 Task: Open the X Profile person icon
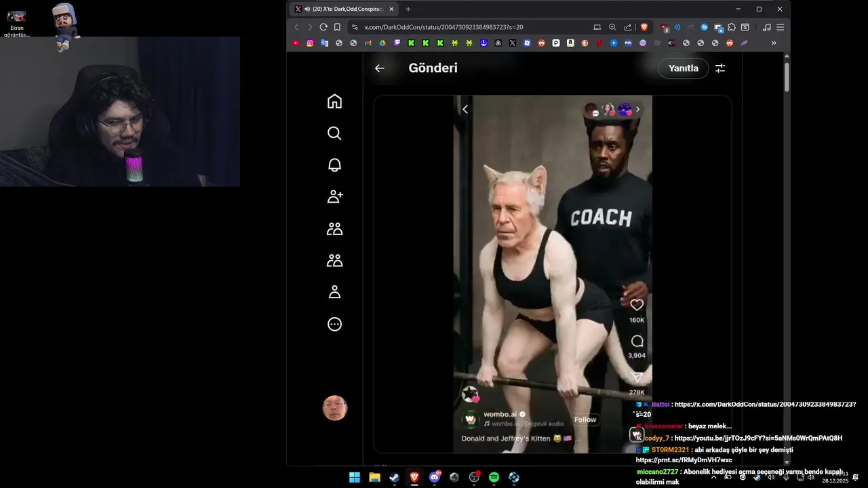[334, 292]
